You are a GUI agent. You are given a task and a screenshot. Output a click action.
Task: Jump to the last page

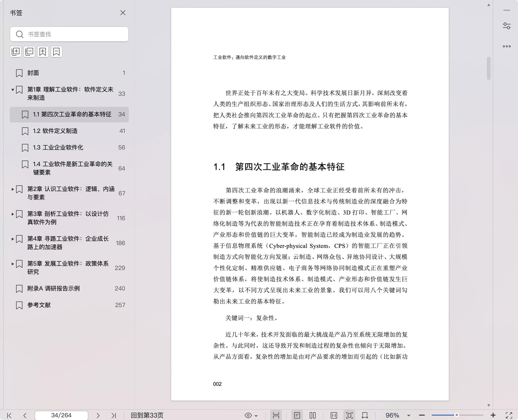tap(114, 415)
